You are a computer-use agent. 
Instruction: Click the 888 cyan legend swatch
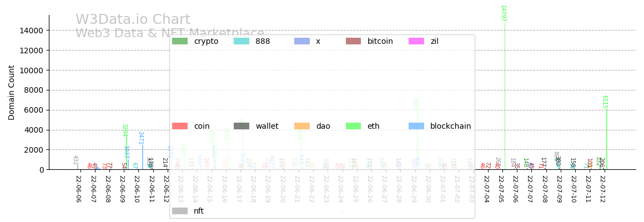241,41
